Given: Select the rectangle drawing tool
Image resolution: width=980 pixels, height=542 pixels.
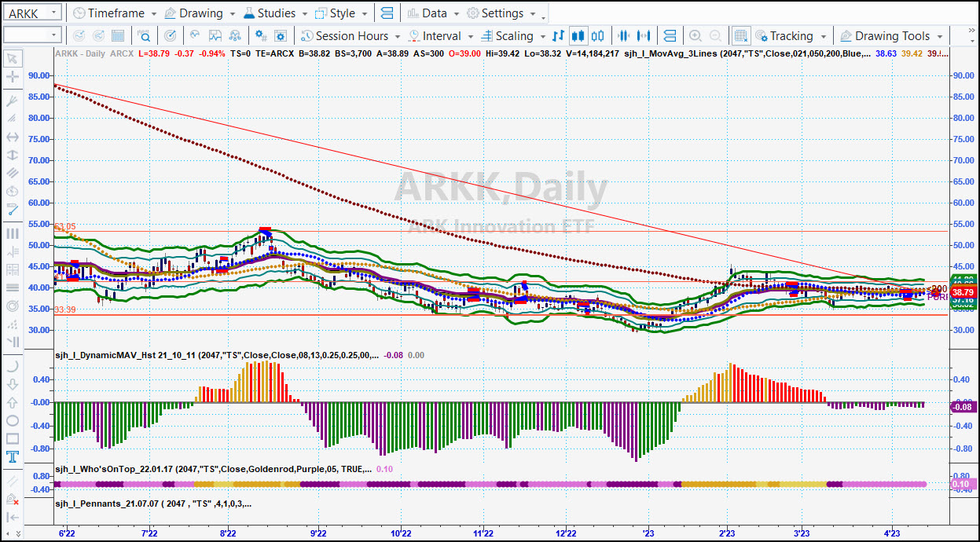Looking at the screenshot, I should 13,438.
